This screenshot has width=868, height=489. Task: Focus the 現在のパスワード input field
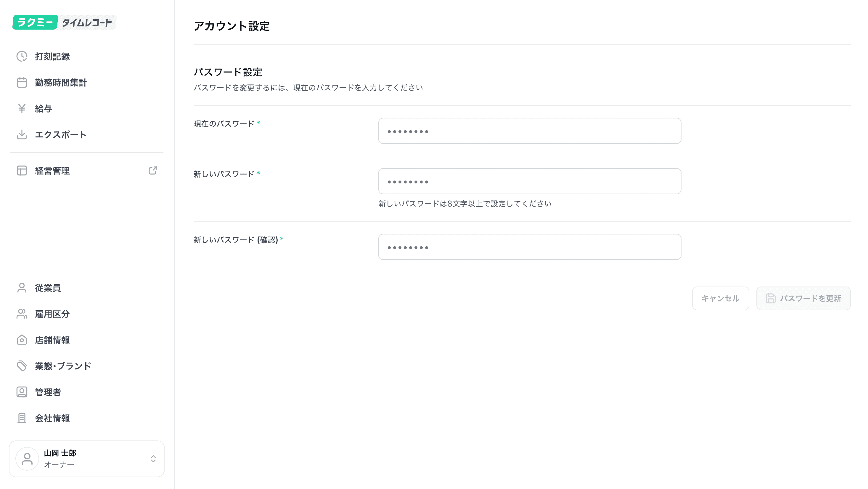coord(529,131)
